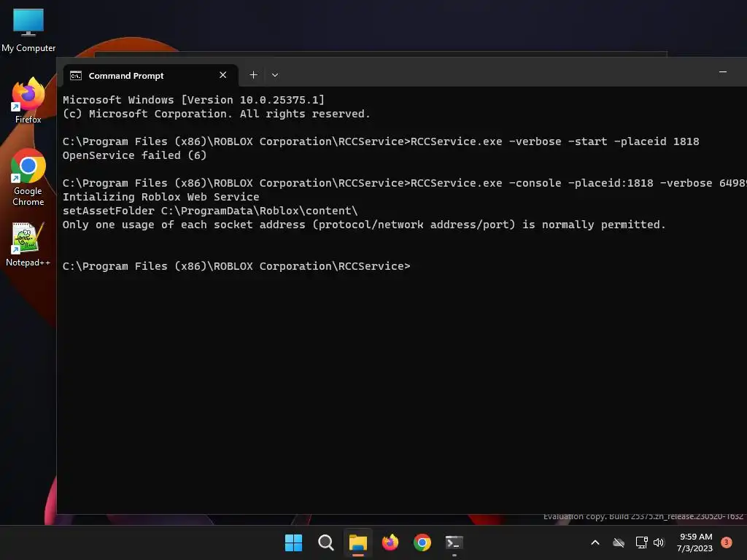Show hidden system tray icons
747x560 pixels.
[595, 542]
